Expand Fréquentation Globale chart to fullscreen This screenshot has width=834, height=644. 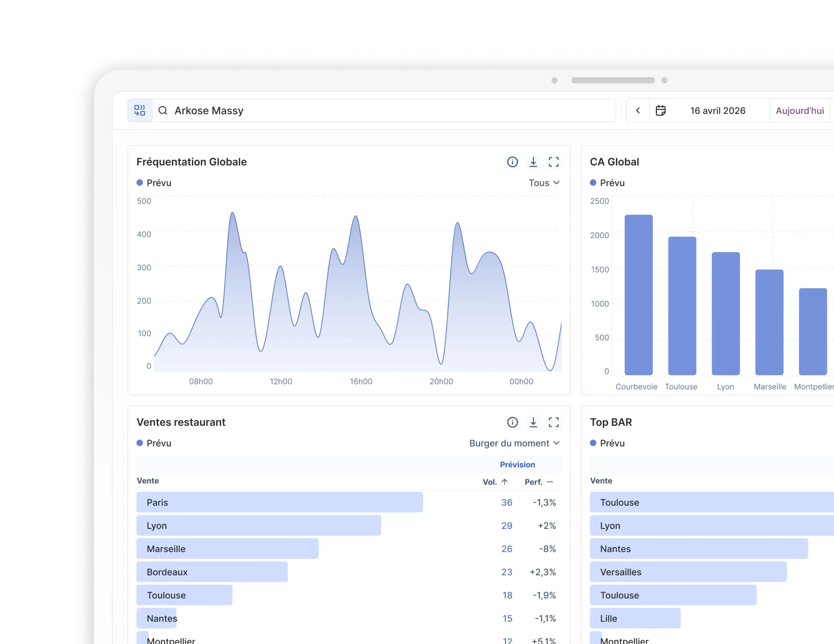[x=554, y=162]
